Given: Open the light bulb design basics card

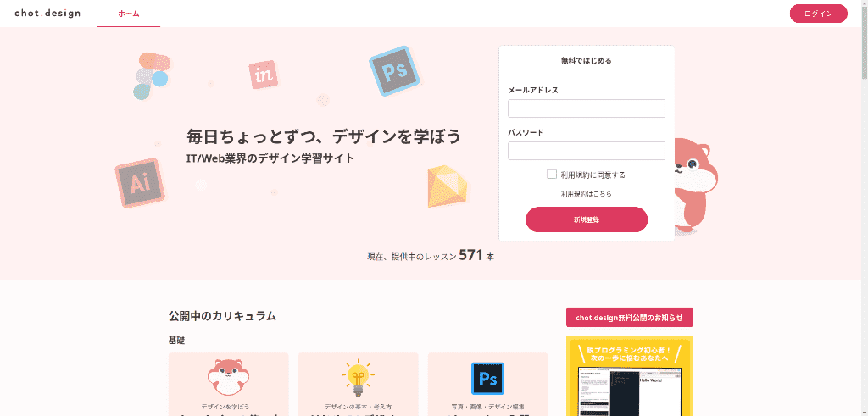Looking at the screenshot, I should tap(358, 377).
